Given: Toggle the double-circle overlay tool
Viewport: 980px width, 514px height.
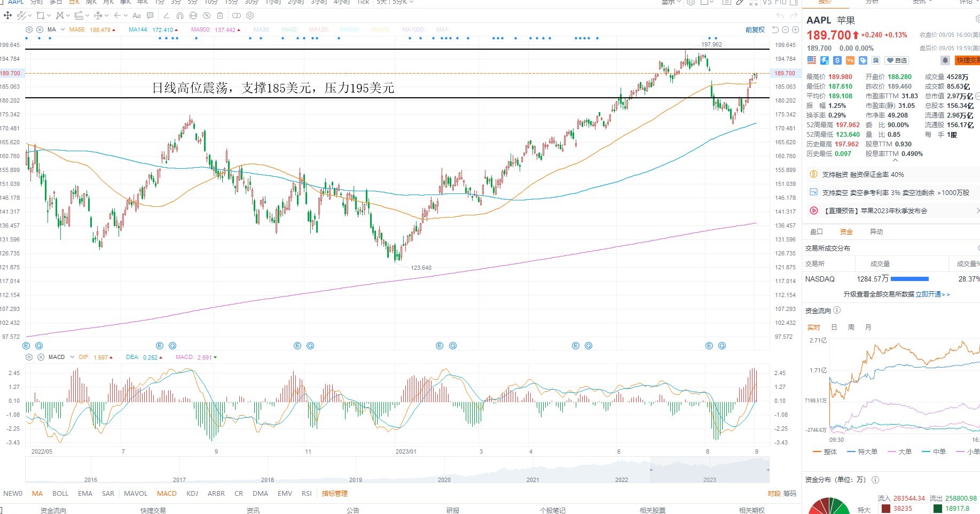Looking at the screenshot, I should point(237,15).
